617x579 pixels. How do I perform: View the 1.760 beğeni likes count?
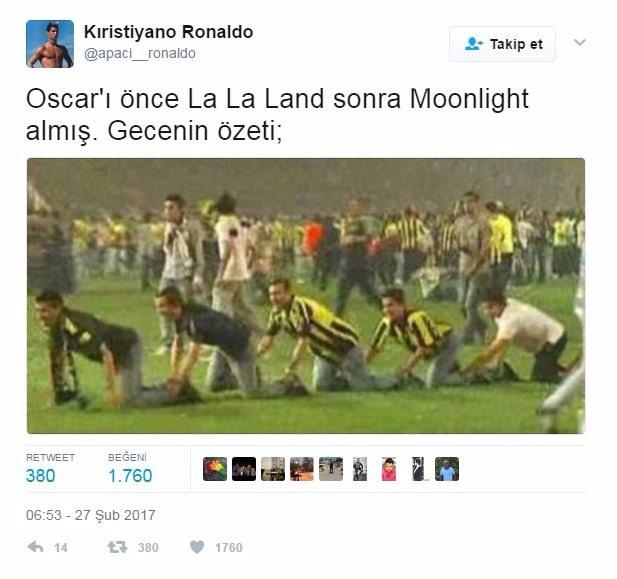[x=130, y=475]
